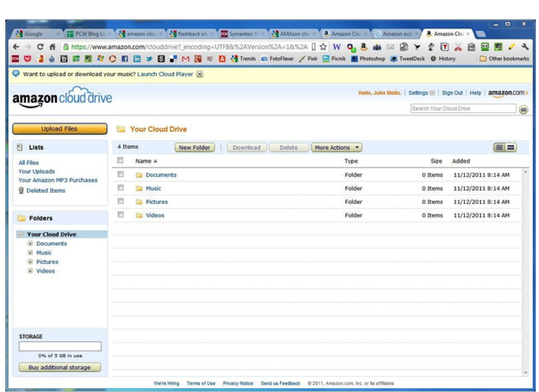Check the Documents folder row checkbox
Image resolution: width=539 pixels, height=392 pixels.
pyautogui.click(x=121, y=174)
